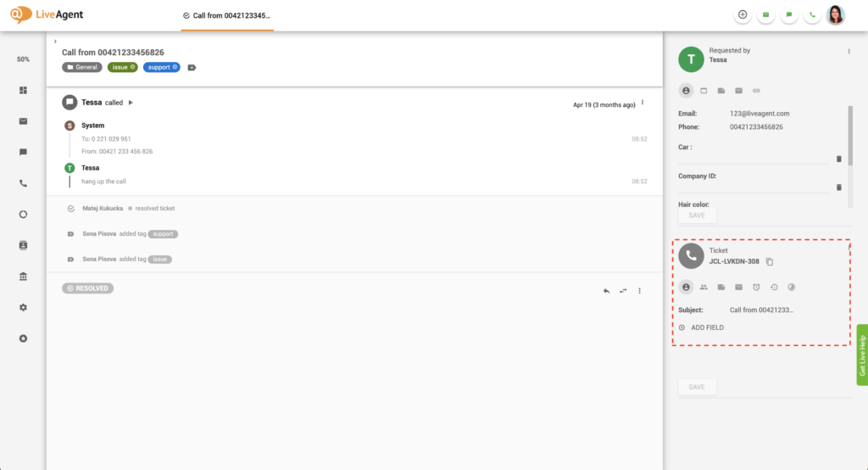Viewport: 868px width, 470px height.
Task: Delete the Car field with trash icon
Action: pyautogui.click(x=839, y=159)
